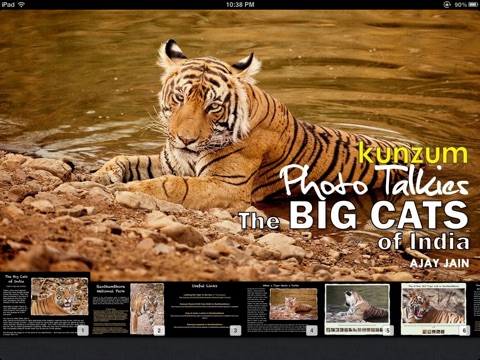Image resolution: width=480 pixels, height=360 pixels.
Task: Tap the author name AJAY JAIN
Action: pos(439,263)
